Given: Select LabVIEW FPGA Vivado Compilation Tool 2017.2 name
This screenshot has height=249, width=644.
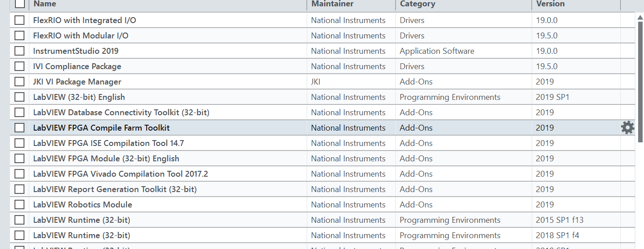Looking at the screenshot, I should coord(120,174).
